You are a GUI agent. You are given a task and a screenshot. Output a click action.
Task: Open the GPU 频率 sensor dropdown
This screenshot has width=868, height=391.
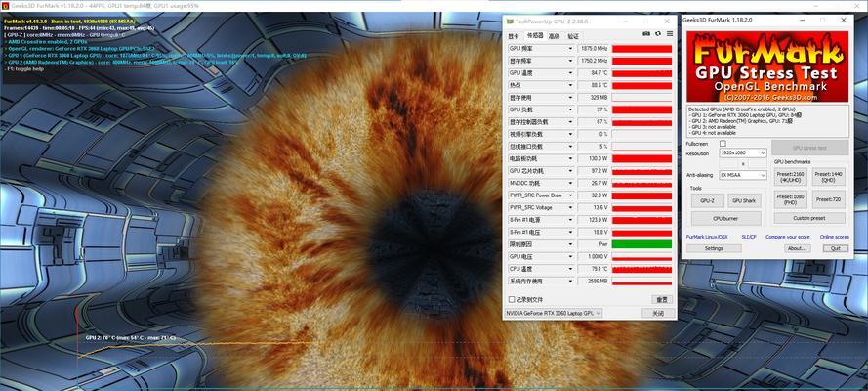tap(571, 49)
